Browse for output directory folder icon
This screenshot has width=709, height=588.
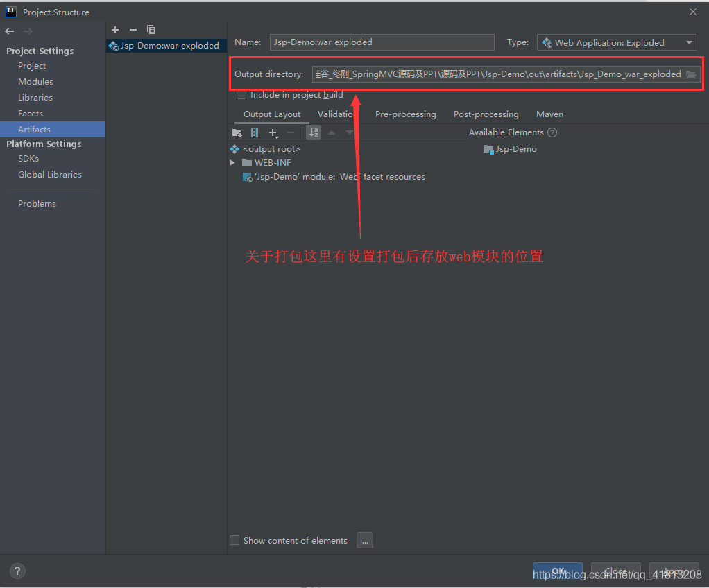692,74
